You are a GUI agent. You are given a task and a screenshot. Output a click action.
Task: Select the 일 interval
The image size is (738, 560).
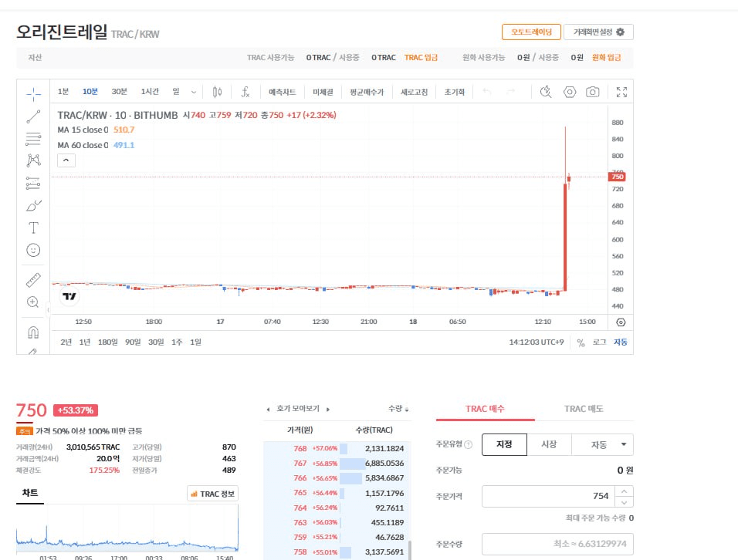coord(175,92)
